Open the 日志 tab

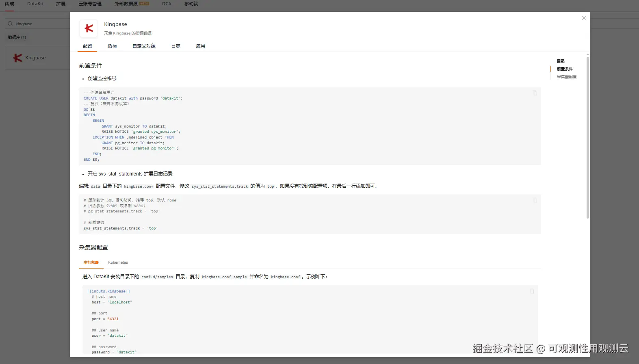pyautogui.click(x=175, y=46)
